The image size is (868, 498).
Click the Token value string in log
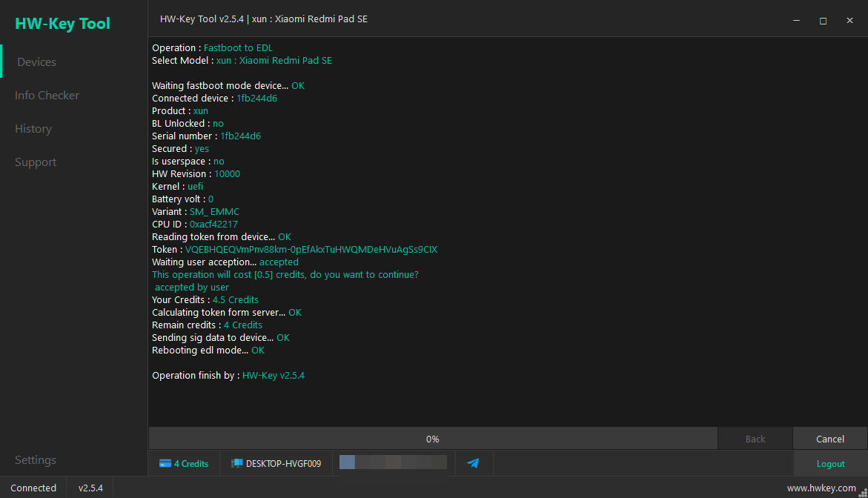pos(311,250)
